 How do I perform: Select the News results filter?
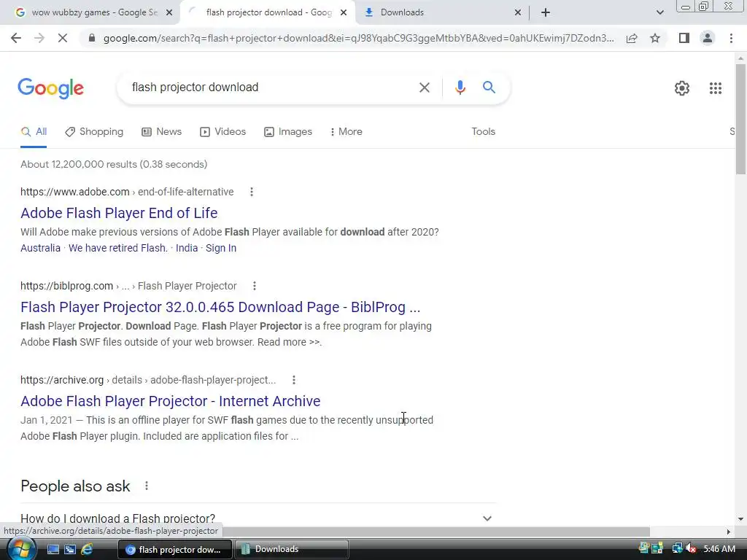coord(162,132)
